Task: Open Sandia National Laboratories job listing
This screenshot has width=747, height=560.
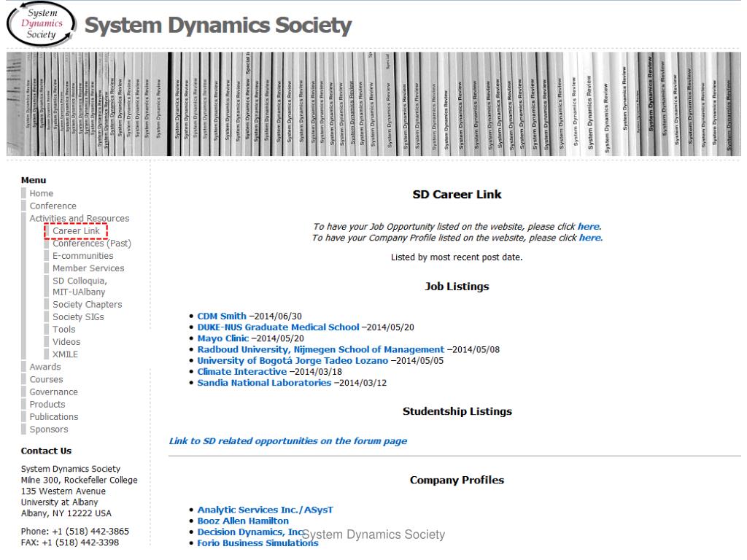Action: point(264,383)
